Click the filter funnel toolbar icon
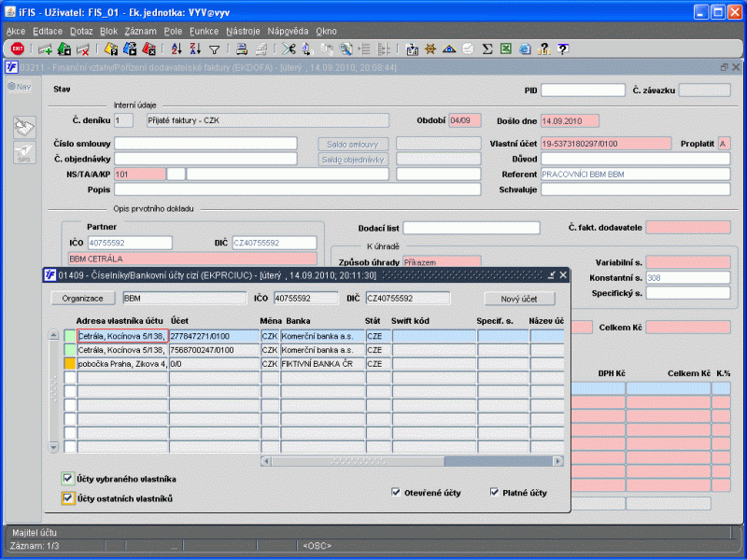The width and height of the screenshot is (747, 560). tap(214, 49)
